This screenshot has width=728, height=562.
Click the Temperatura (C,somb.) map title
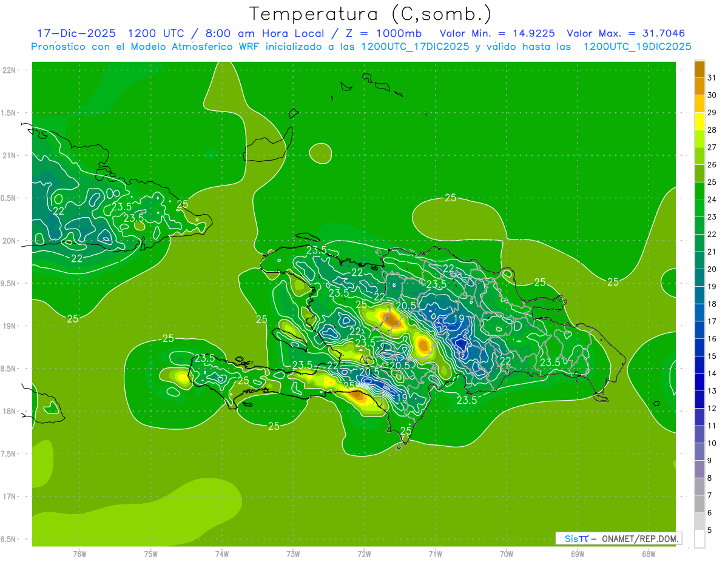pyautogui.click(x=371, y=14)
